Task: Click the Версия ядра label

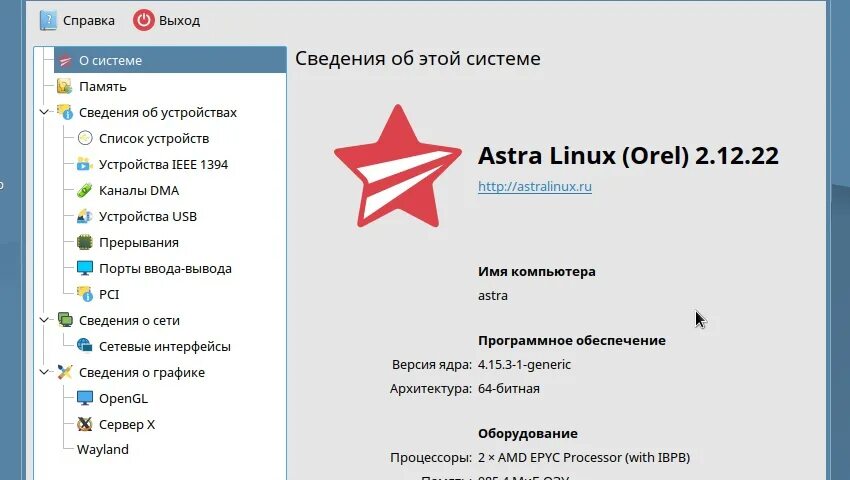Action: point(432,364)
